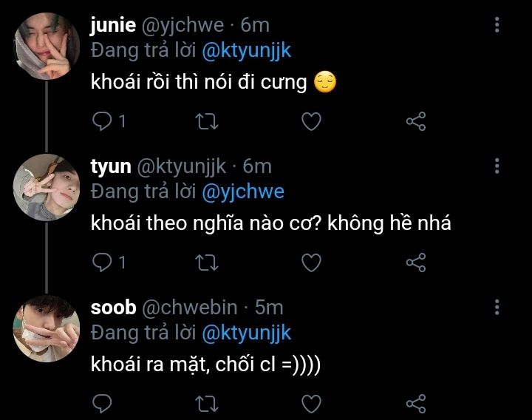Share tyun's tweet
Viewport: 532px width, 420px height.
click(417, 262)
